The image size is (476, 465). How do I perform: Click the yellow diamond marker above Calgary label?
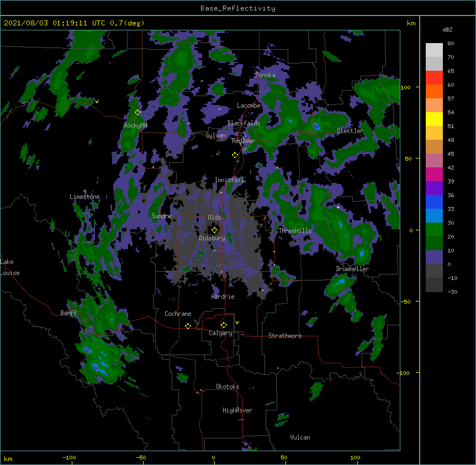(224, 325)
